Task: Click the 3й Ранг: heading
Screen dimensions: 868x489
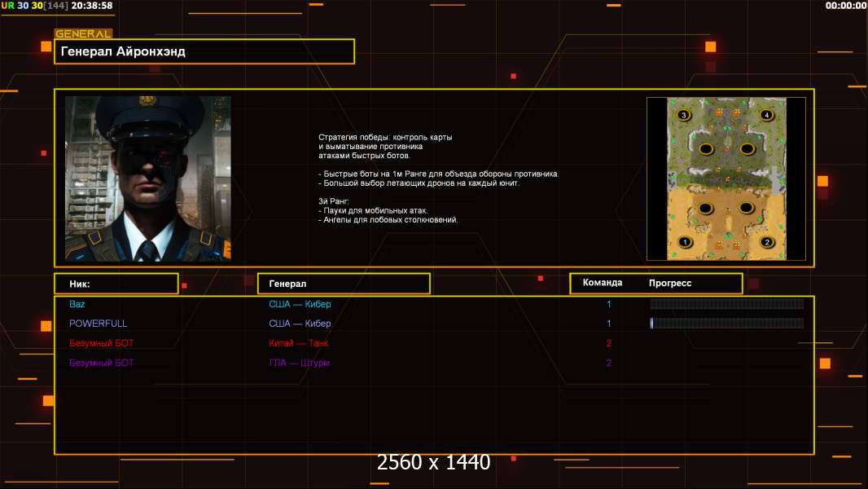Action: [333, 201]
